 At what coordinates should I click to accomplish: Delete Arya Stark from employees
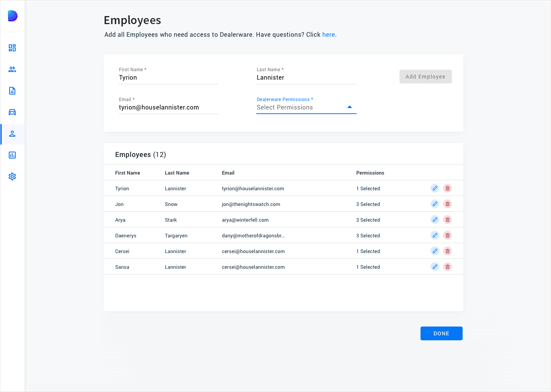pyautogui.click(x=447, y=220)
